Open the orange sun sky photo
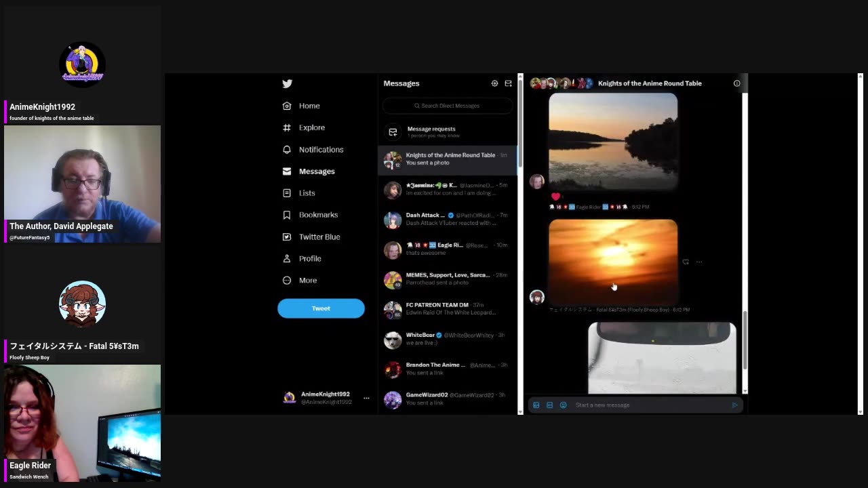Screen dimensions: 868x488 [x=613, y=262]
